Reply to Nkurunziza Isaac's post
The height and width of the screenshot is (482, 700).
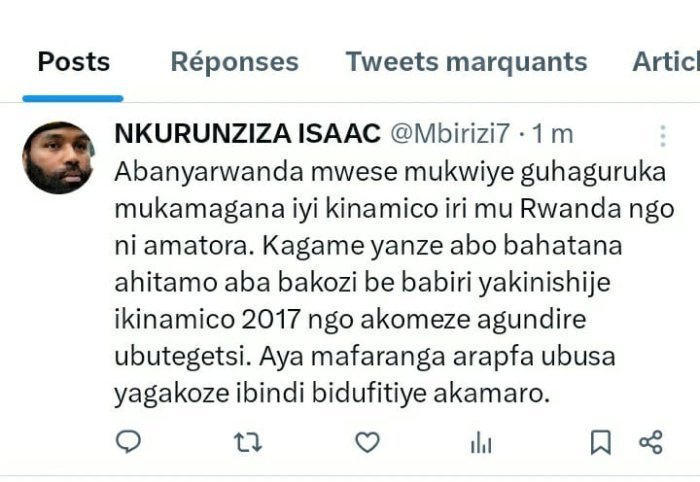point(129,442)
